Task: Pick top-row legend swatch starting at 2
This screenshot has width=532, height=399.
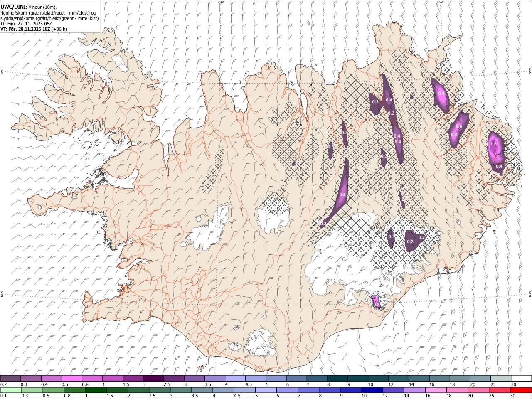Action: point(153,379)
